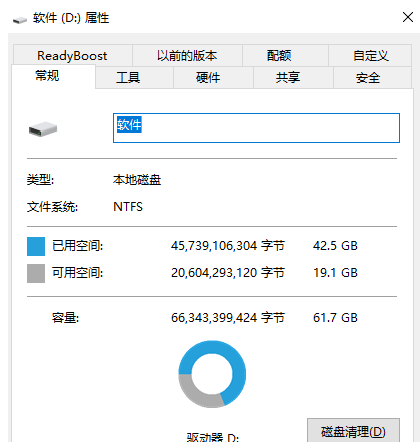The image size is (420, 442).
Task: Click the 61.7 GB capacity value
Action: [x=335, y=318]
